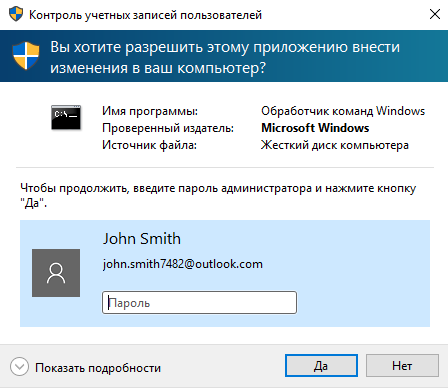The width and height of the screenshot is (448, 388).
Task: Click the Показать подробности label
Action: click(x=98, y=368)
